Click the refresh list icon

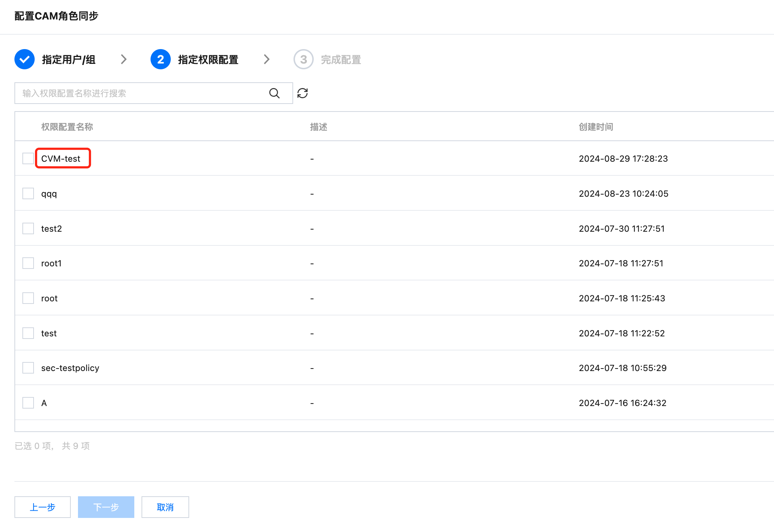pos(303,93)
